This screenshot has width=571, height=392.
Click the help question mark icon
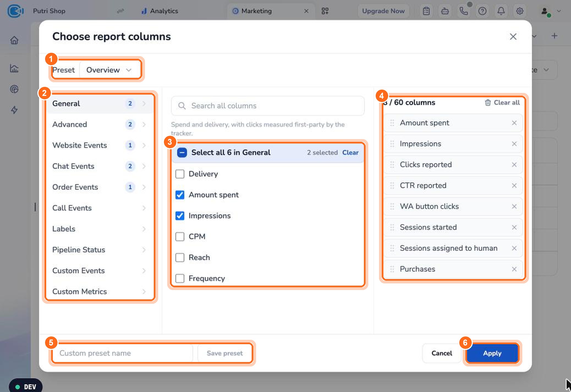(x=482, y=11)
